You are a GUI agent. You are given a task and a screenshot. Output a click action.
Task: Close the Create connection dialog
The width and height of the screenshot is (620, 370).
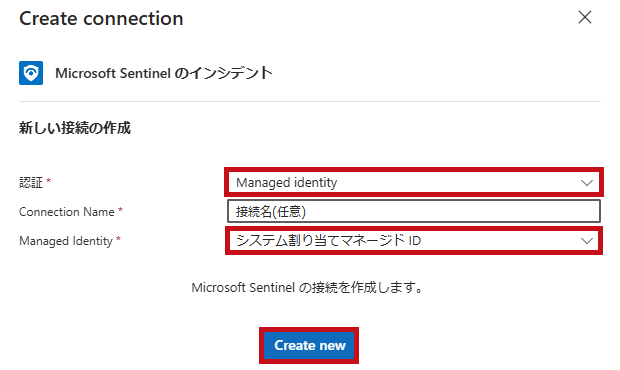[x=585, y=17]
